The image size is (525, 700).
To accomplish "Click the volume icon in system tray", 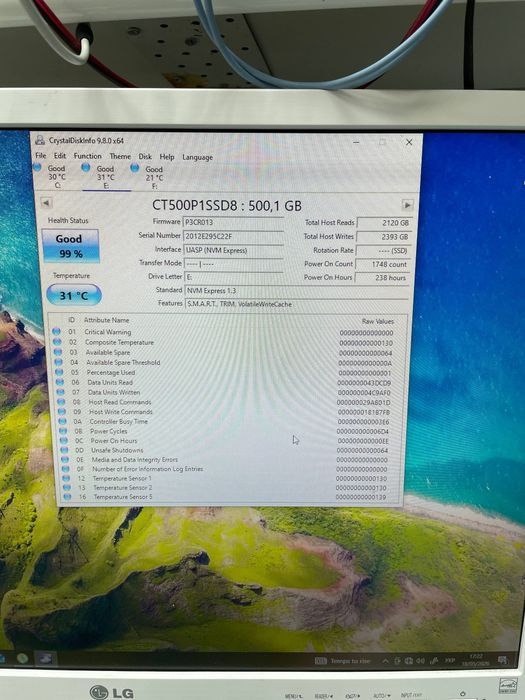I will coord(421,661).
